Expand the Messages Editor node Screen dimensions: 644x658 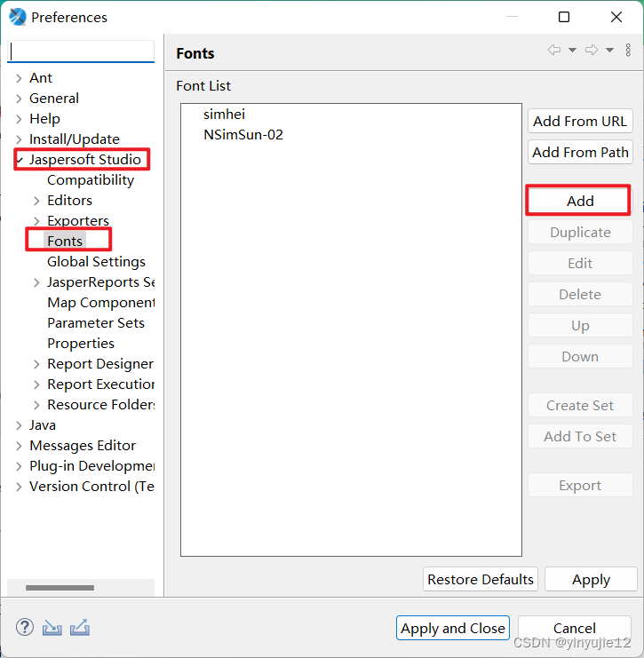tap(19, 446)
